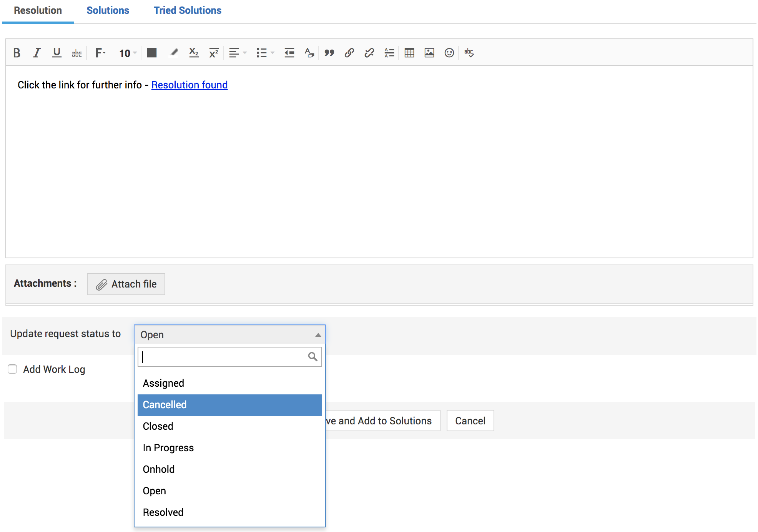Apply italic formatting
758x532 pixels.
tap(37, 53)
